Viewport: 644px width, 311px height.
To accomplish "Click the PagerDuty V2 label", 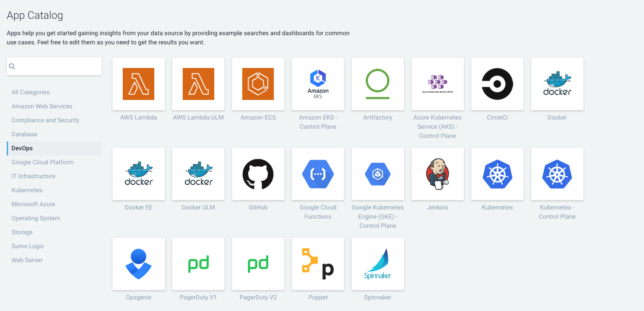I will 258,297.
